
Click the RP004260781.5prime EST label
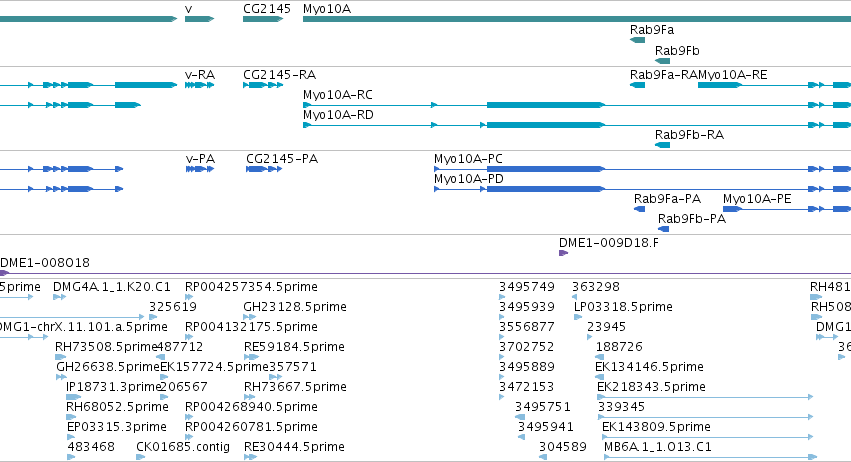251,427
